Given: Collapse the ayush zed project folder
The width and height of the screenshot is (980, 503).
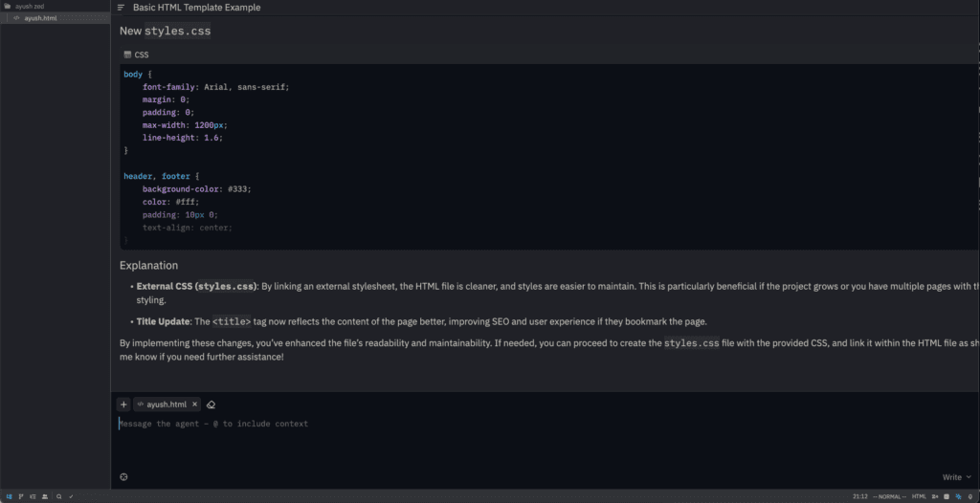Looking at the screenshot, I should [x=29, y=7].
